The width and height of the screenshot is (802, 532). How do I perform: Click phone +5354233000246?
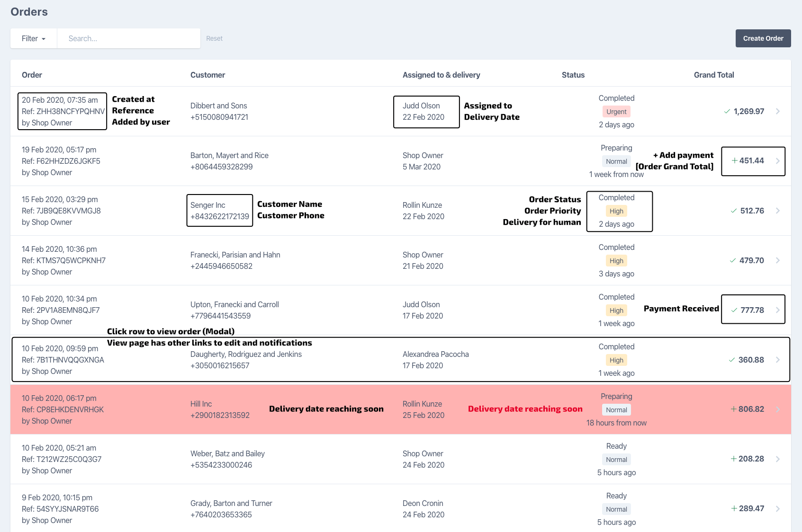pos(221,465)
